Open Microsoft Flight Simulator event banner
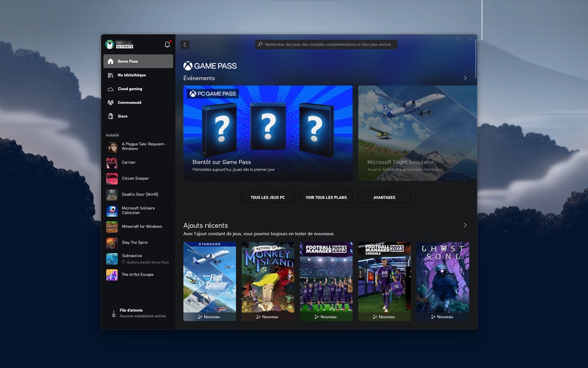 (417, 133)
